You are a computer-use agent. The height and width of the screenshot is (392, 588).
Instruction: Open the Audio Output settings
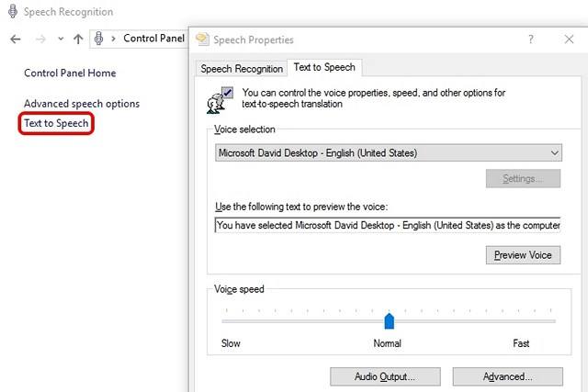point(384,376)
